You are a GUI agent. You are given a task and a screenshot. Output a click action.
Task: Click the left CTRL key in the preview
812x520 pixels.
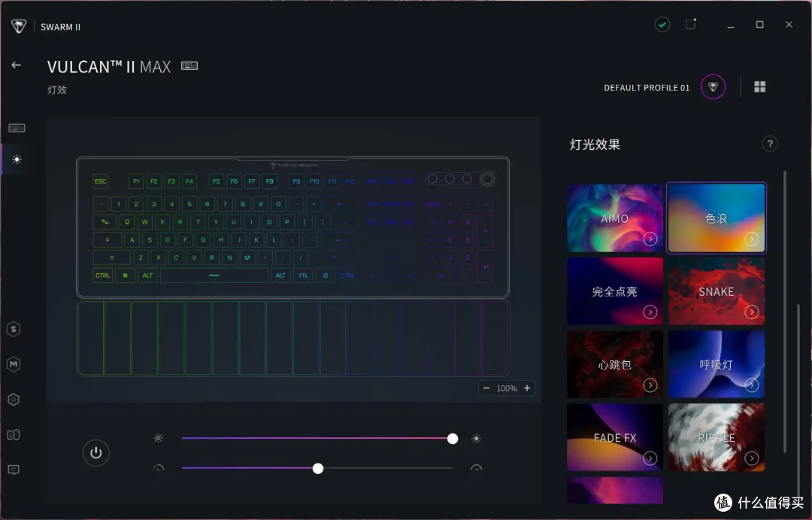click(102, 275)
